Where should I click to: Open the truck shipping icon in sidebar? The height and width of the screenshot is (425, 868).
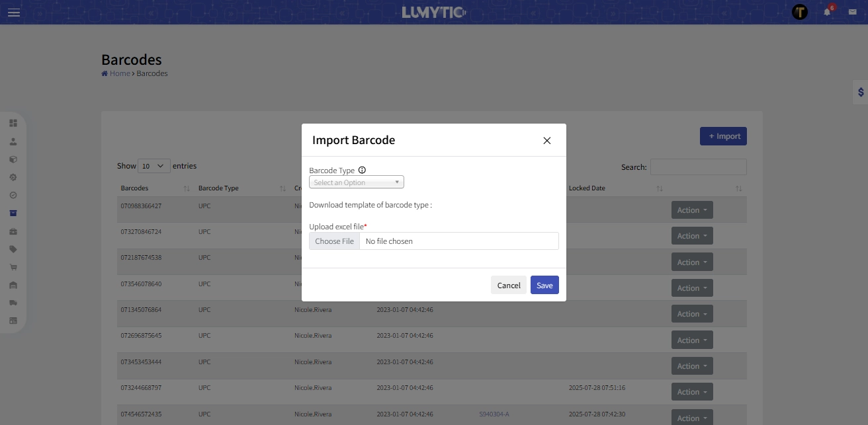pos(13,303)
